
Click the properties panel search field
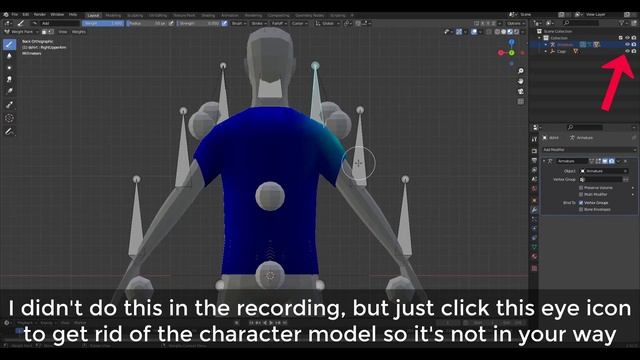pos(585,127)
